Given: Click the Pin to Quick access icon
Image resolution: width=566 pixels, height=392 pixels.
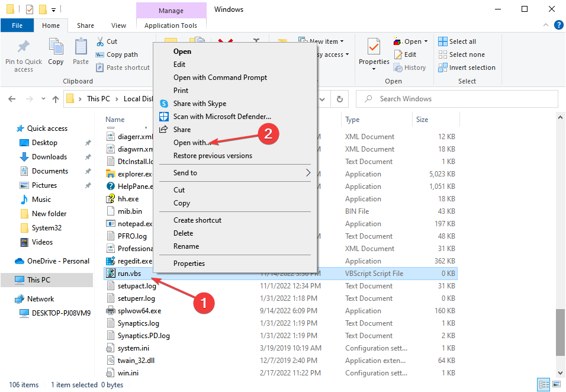Looking at the screenshot, I should coord(24,47).
